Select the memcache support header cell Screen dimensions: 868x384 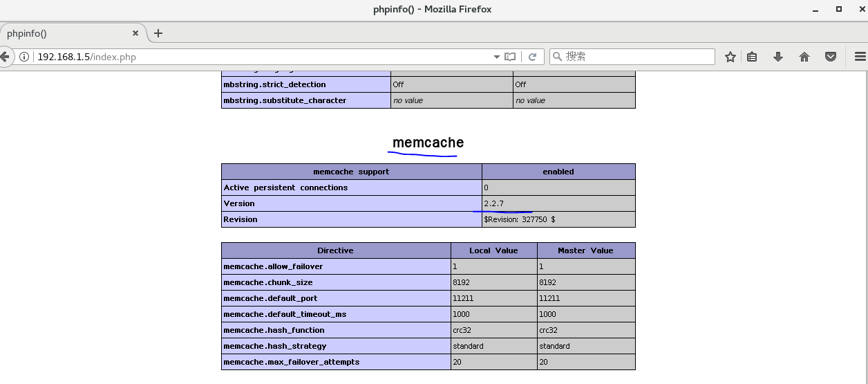click(x=351, y=172)
